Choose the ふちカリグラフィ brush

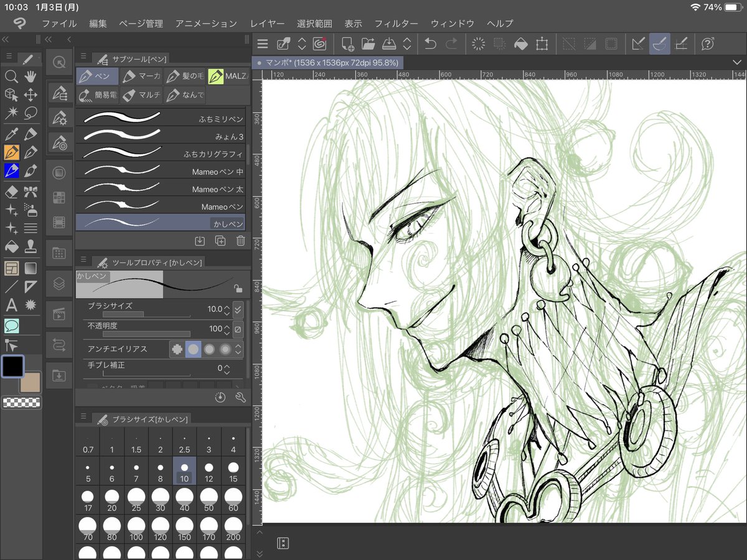tap(161, 153)
